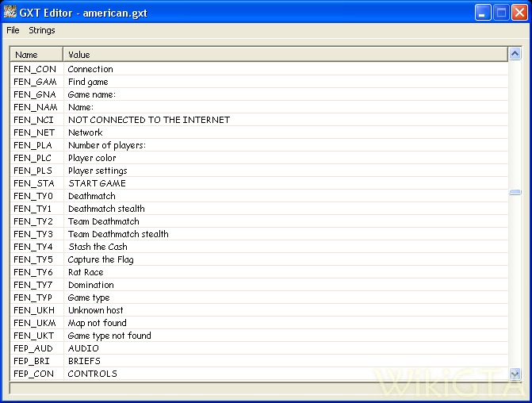Close the GXT Editor window
This screenshot has width=532, height=403.
[519, 13]
